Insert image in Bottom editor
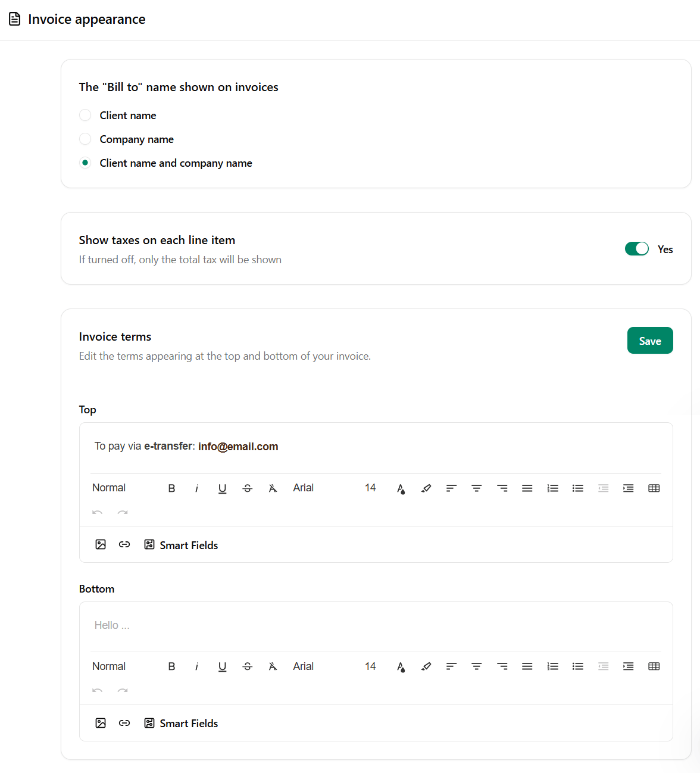 101,723
